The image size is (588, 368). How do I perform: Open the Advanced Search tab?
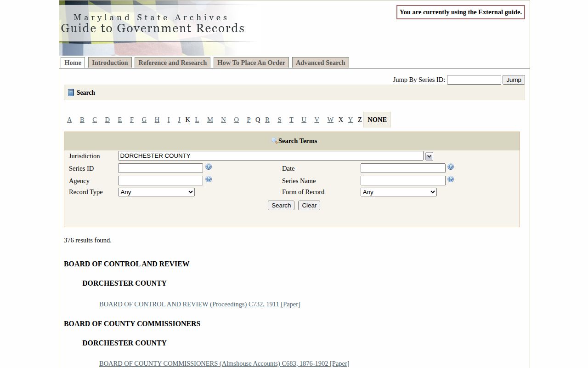[x=321, y=63]
